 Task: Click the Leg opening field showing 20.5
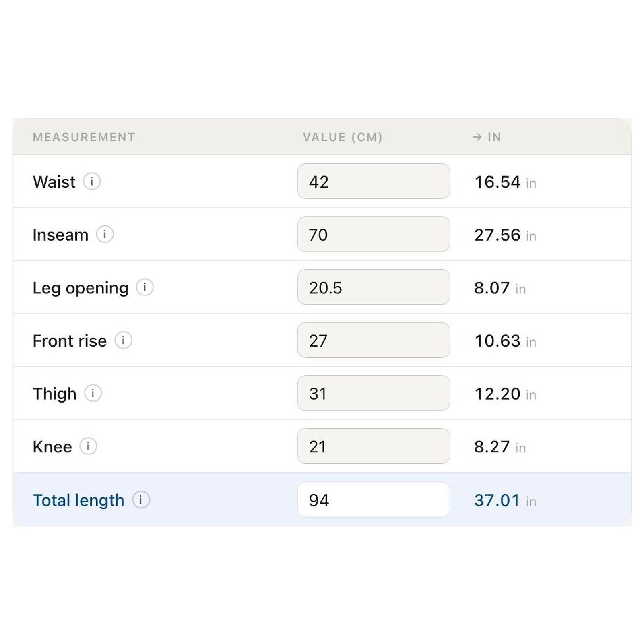click(x=374, y=287)
